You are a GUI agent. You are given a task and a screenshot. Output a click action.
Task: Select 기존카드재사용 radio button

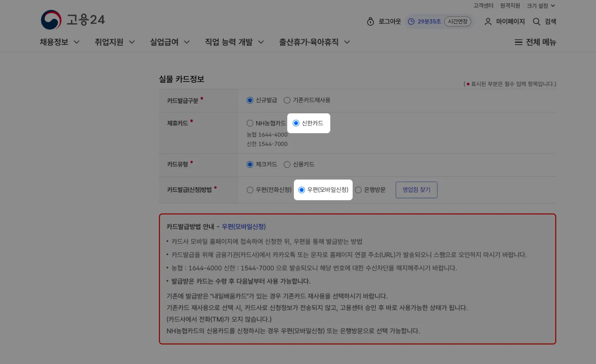tap(287, 100)
